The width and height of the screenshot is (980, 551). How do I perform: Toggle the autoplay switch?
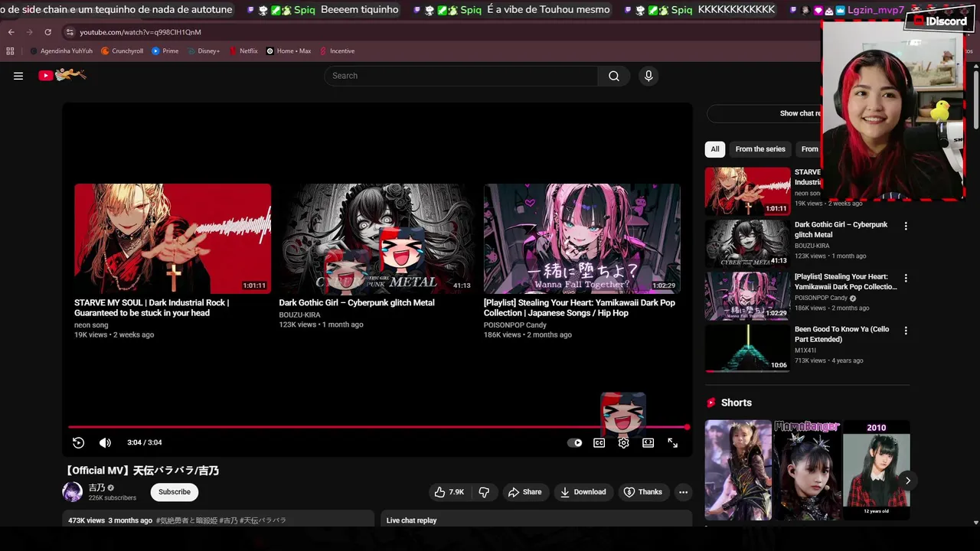tap(574, 442)
